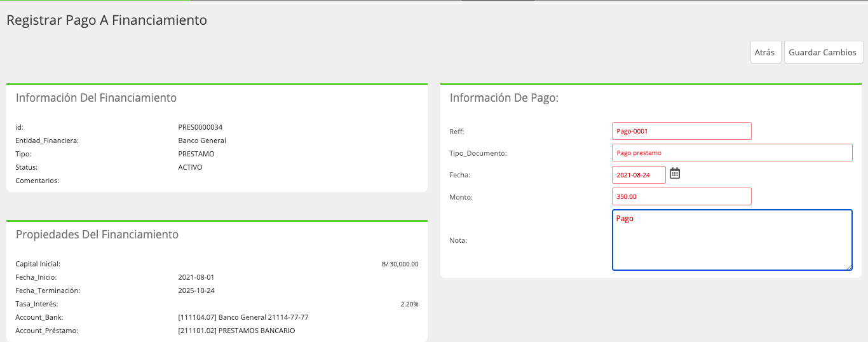Edit the Monto amount field
Image resolution: width=868 pixels, height=342 pixels.
pos(682,196)
